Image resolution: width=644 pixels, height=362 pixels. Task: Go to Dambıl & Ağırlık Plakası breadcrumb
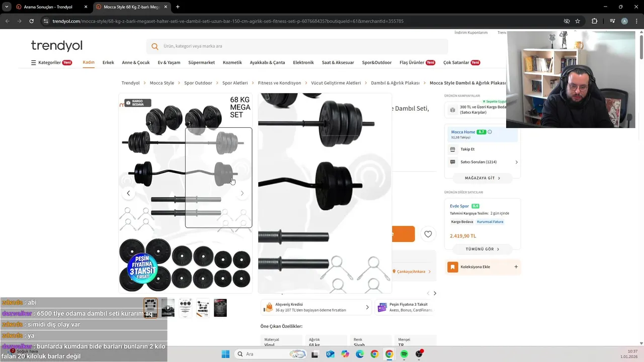point(395,83)
